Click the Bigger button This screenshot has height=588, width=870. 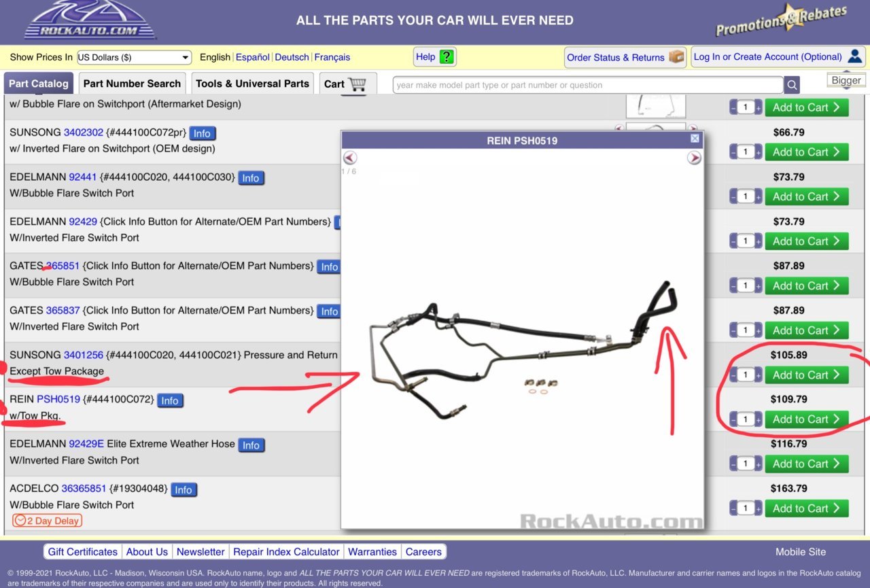point(846,80)
